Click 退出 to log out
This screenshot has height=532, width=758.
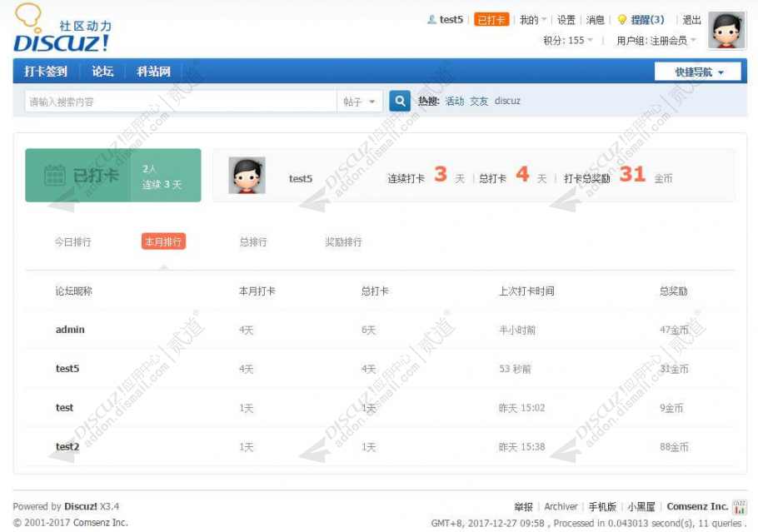click(x=691, y=20)
